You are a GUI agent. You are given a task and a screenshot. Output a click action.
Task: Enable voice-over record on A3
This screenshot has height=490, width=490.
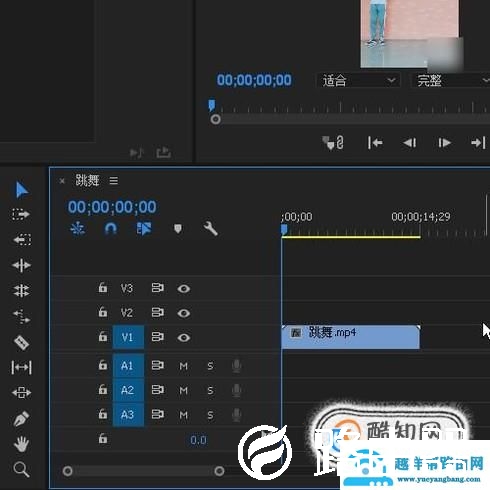tap(236, 415)
